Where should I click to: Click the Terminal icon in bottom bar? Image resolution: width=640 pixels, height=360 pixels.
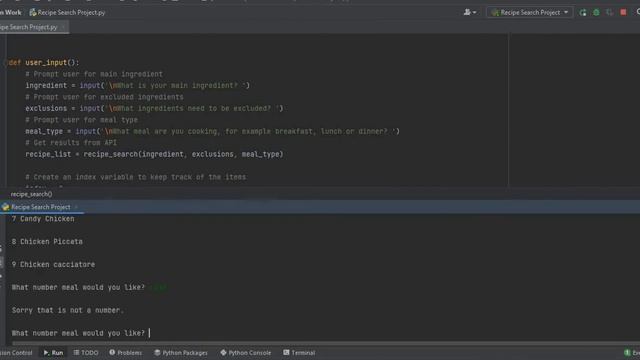pyautogui.click(x=286, y=352)
